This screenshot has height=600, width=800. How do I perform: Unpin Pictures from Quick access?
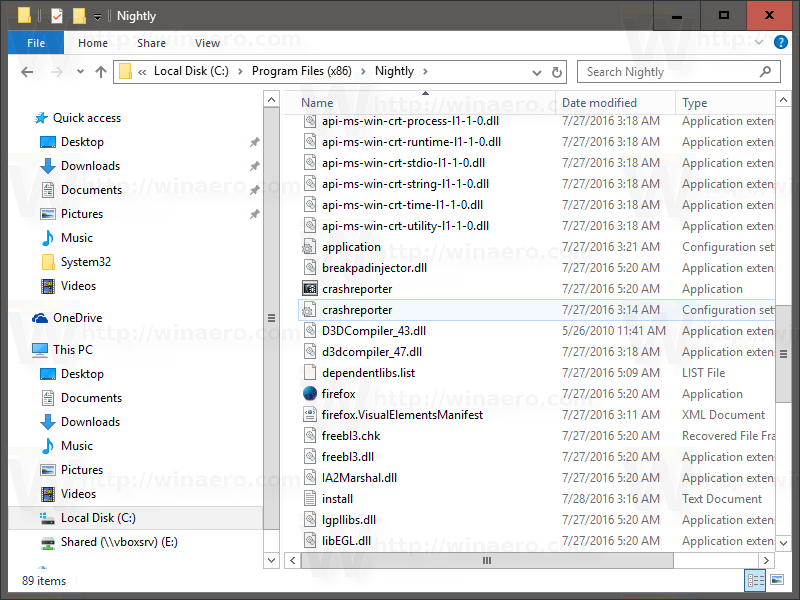click(x=255, y=214)
